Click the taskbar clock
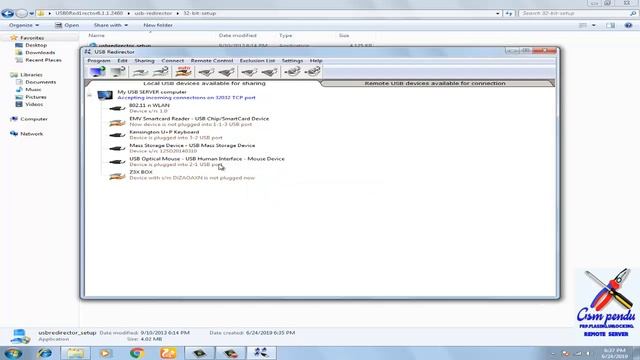Screen dimensions: 640x360 pyautogui.click(x=615, y=353)
